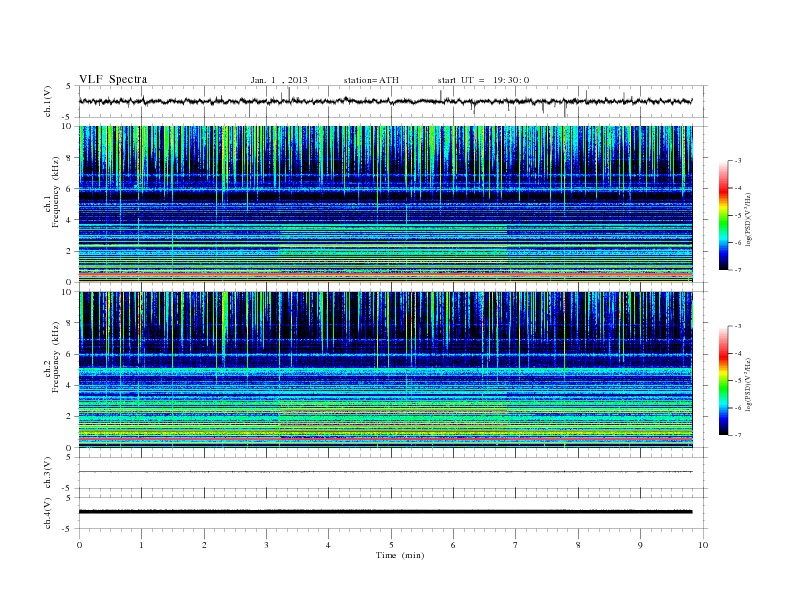Click the final "10" time axis tick label
This screenshot has width=792, height=612.
[x=703, y=545]
